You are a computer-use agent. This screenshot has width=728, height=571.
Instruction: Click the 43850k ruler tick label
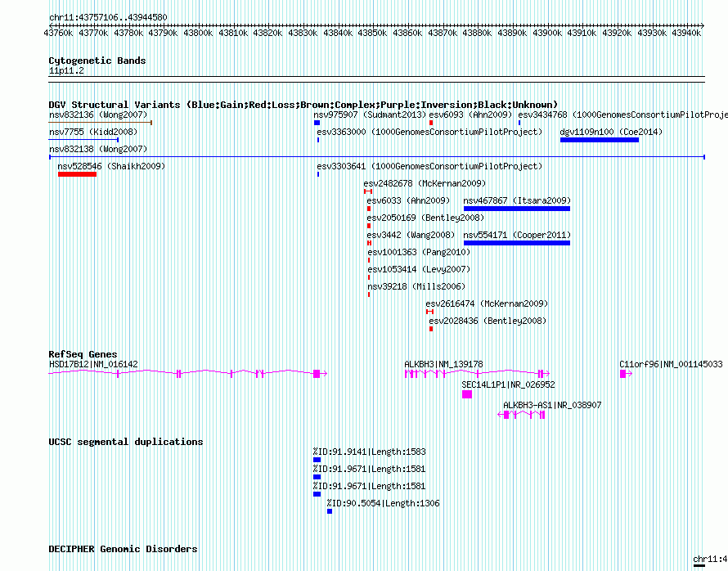(x=372, y=33)
